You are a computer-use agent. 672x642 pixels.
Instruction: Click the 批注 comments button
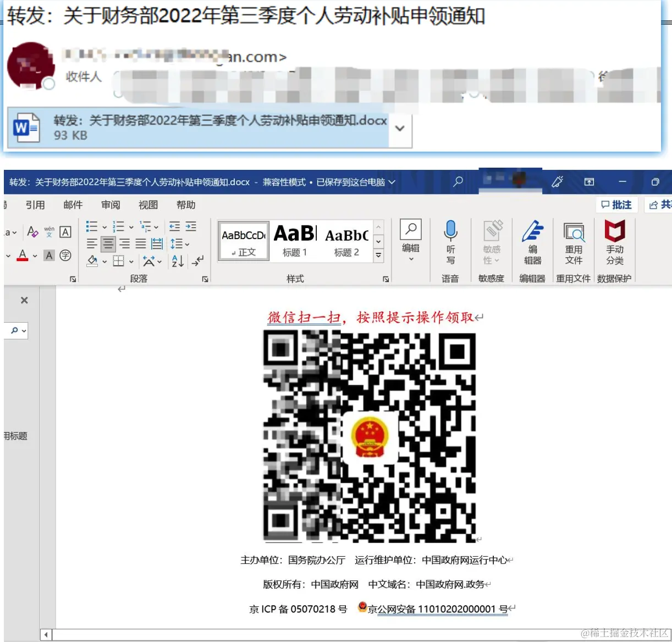pos(616,204)
